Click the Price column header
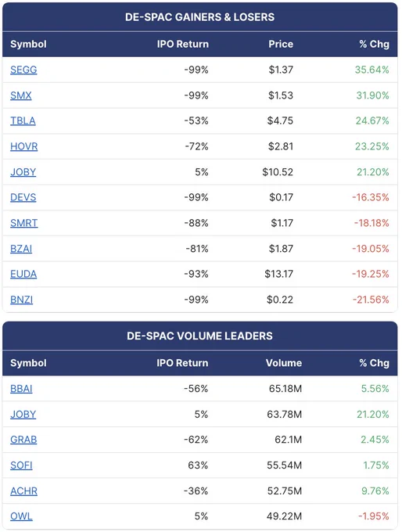 [x=281, y=44]
